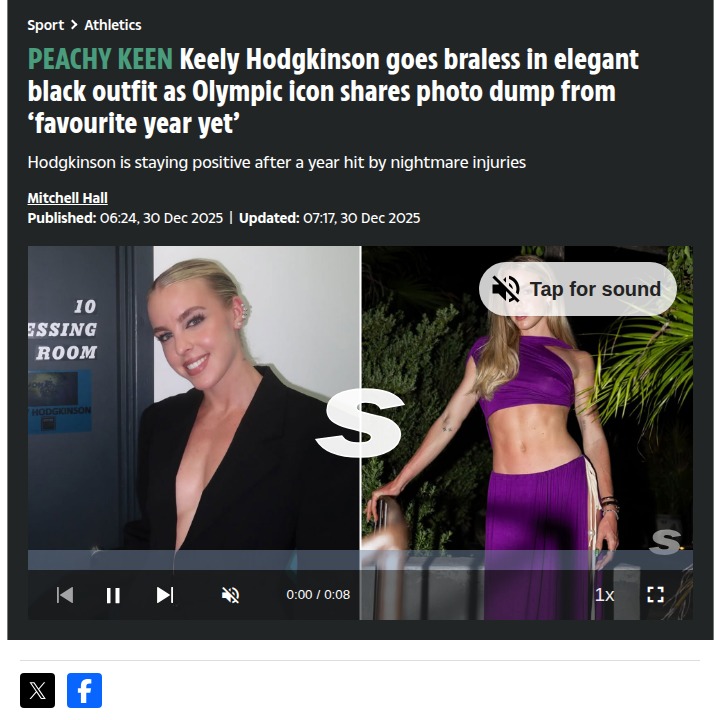Screen dimensions: 720x720
Task: Click the large S logo in the video center
Action: (360, 422)
